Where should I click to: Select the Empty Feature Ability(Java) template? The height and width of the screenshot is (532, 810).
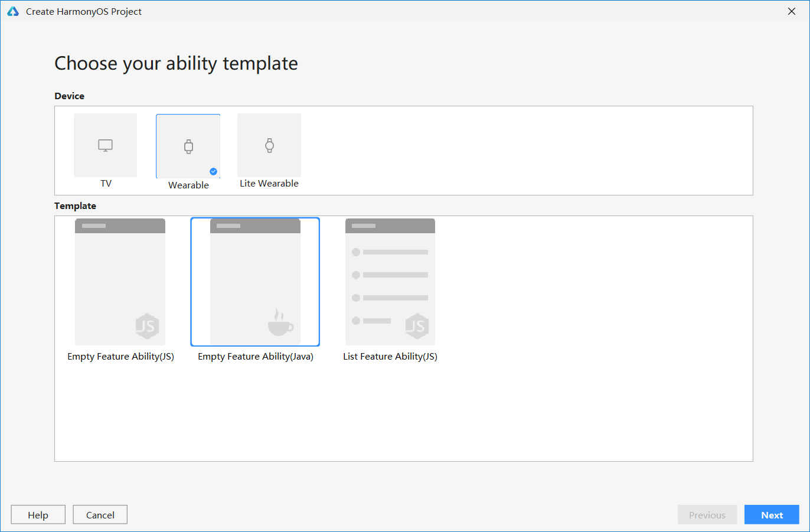(x=255, y=282)
